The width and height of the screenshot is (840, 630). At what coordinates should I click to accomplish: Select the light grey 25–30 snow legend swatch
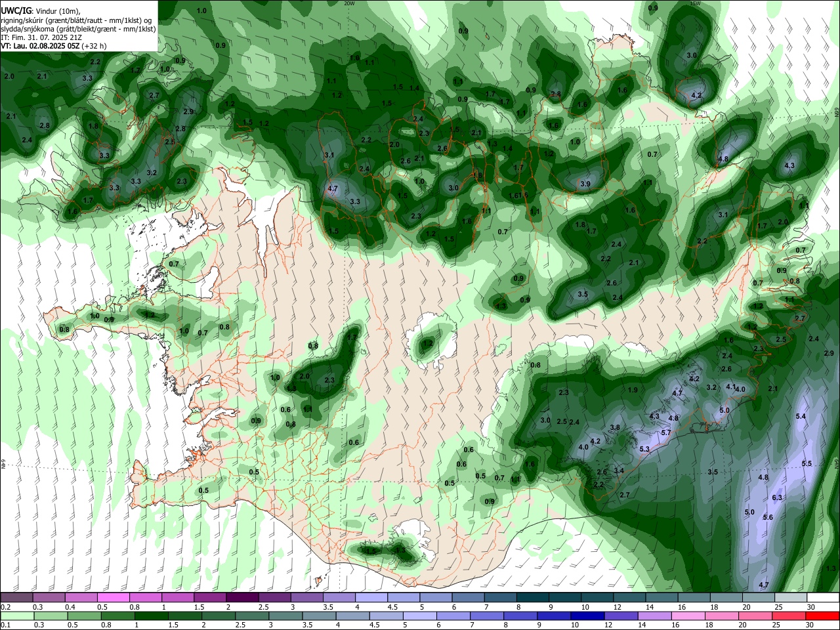790,597
